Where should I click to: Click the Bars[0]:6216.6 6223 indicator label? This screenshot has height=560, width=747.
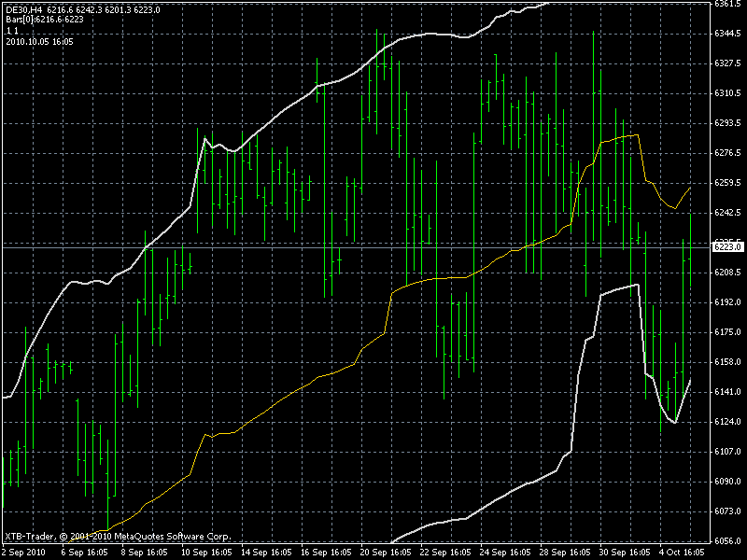point(45,20)
